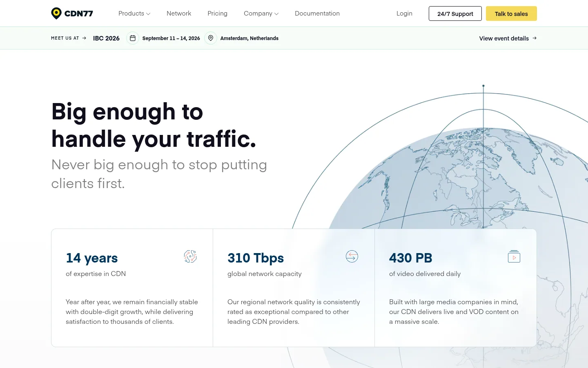Viewport: 588px width, 368px height.
Task: Click the headline Big enough to handle your traffic
Action: 154,125
